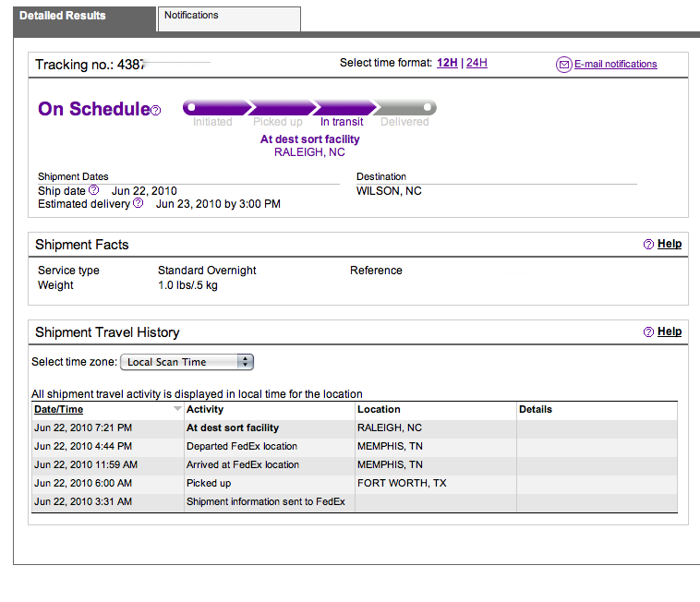
Task: Click the '1.0 lbs/.5 kg' weight value
Action: 187,285
